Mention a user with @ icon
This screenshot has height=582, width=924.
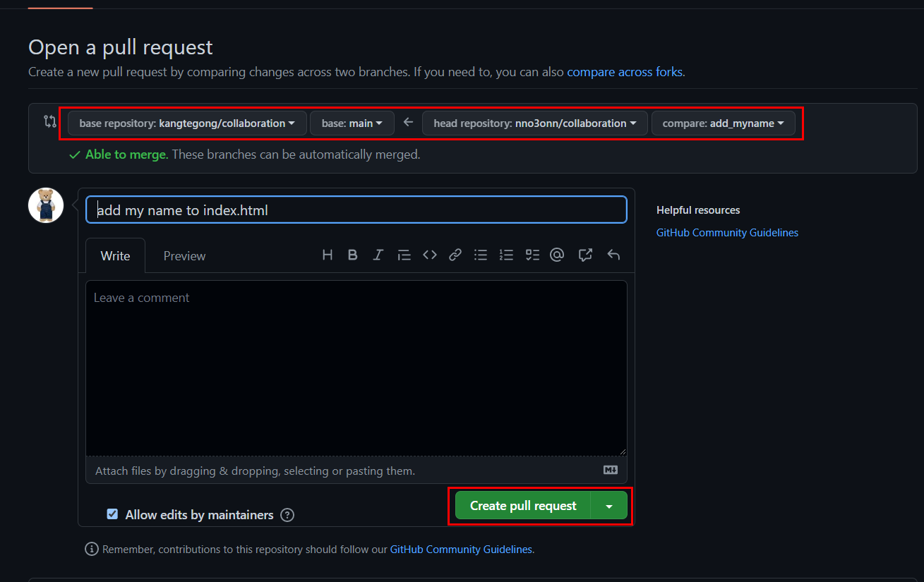tap(557, 255)
